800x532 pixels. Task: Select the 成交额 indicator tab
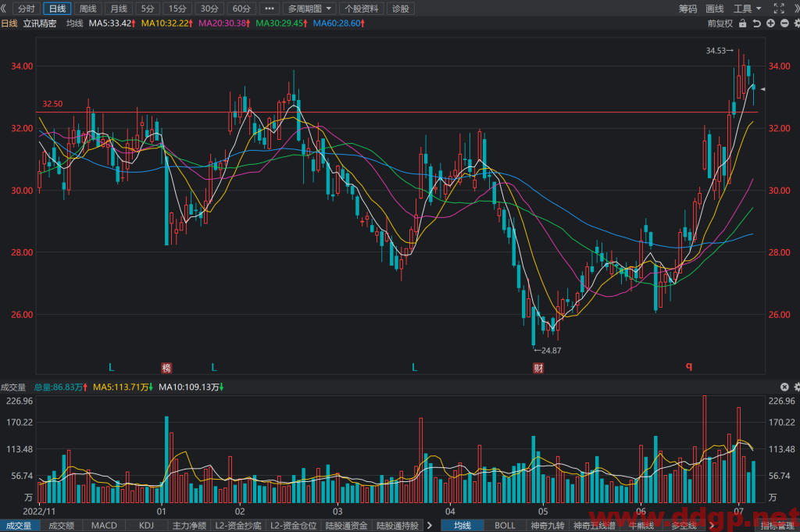(61, 526)
